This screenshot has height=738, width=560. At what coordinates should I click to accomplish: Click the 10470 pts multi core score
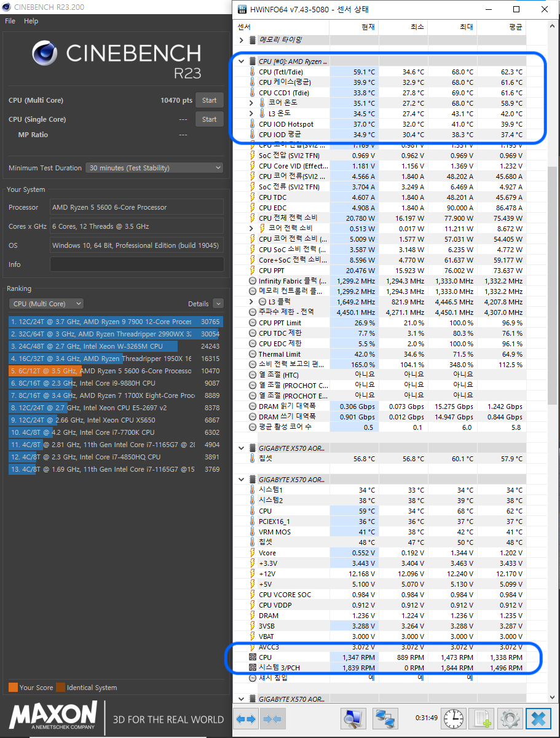tap(176, 100)
